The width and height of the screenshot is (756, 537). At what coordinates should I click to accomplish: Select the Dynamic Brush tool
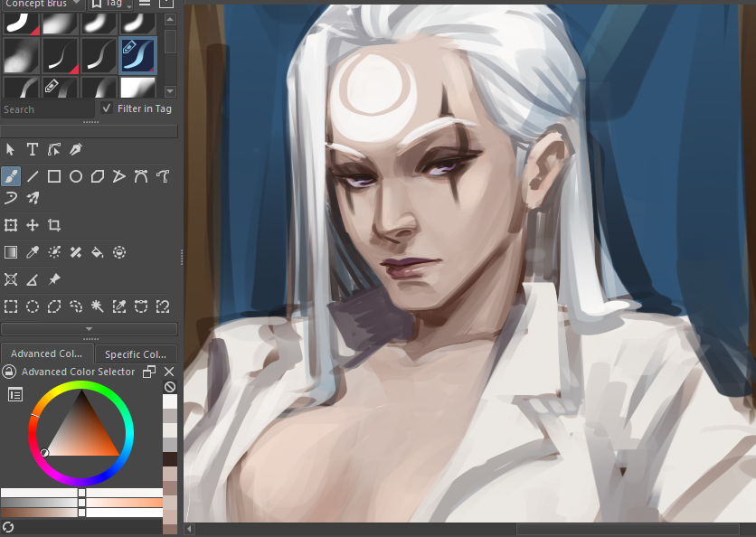[11, 198]
